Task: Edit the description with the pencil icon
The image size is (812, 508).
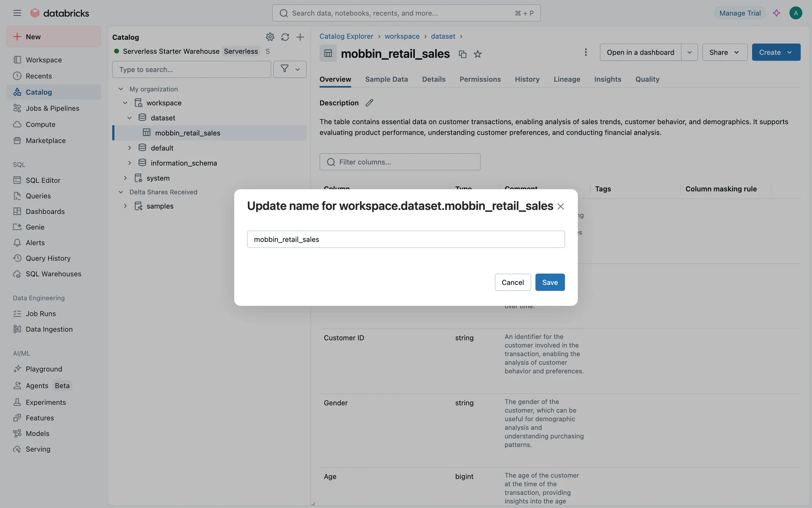Action: click(369, 103)
